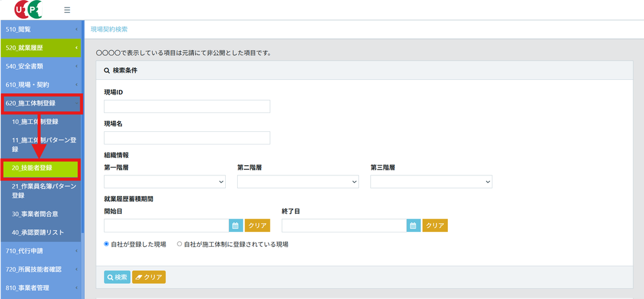Expand the 810_事業者管理 menu

pyautogui.click(x=41, y=288)
